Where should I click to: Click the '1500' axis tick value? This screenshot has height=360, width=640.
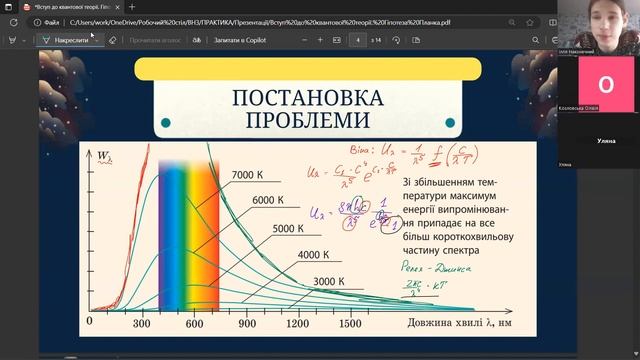pyautogui.click(x=350, y=324)
